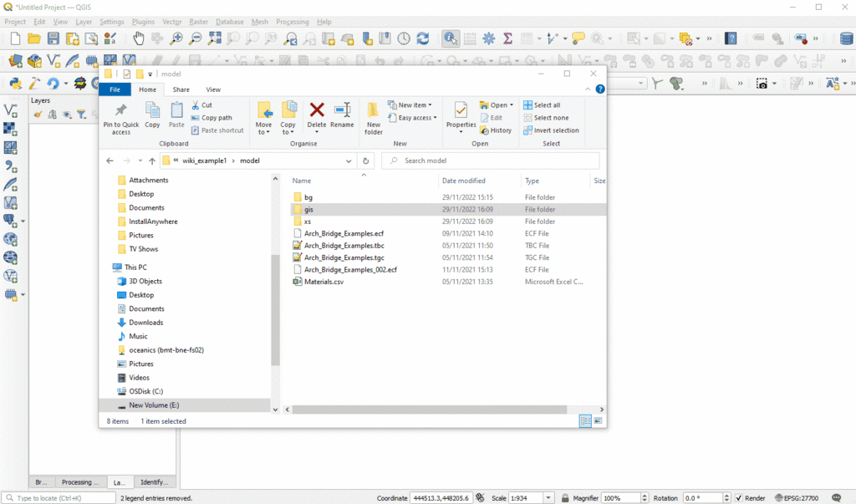
Task: Click the New folder icon
Action: click(x=374, y=117)
